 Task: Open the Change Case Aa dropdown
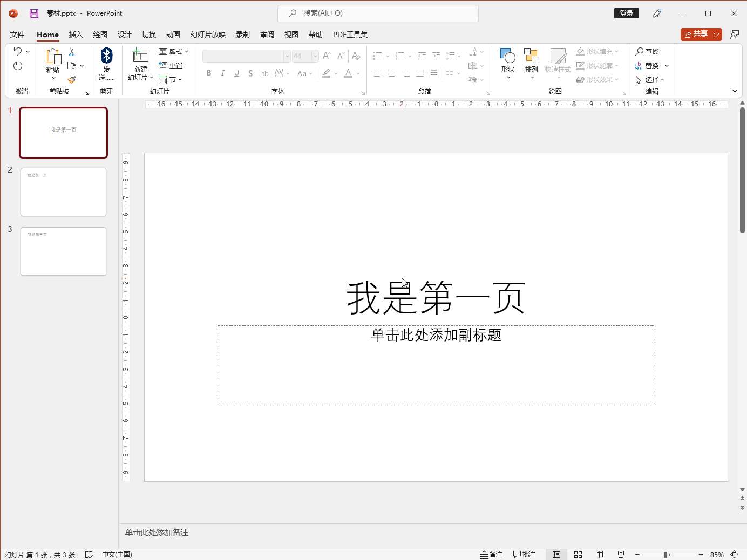click(x=305, y=73)
